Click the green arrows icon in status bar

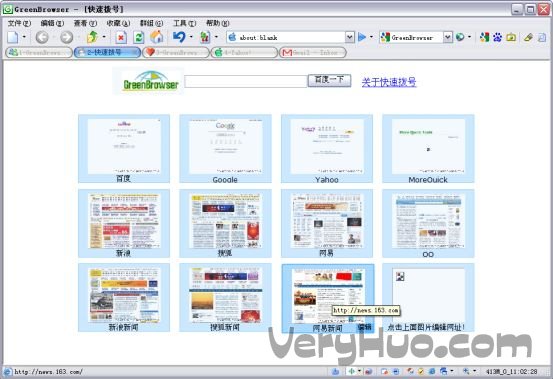(x=351, y=371)
